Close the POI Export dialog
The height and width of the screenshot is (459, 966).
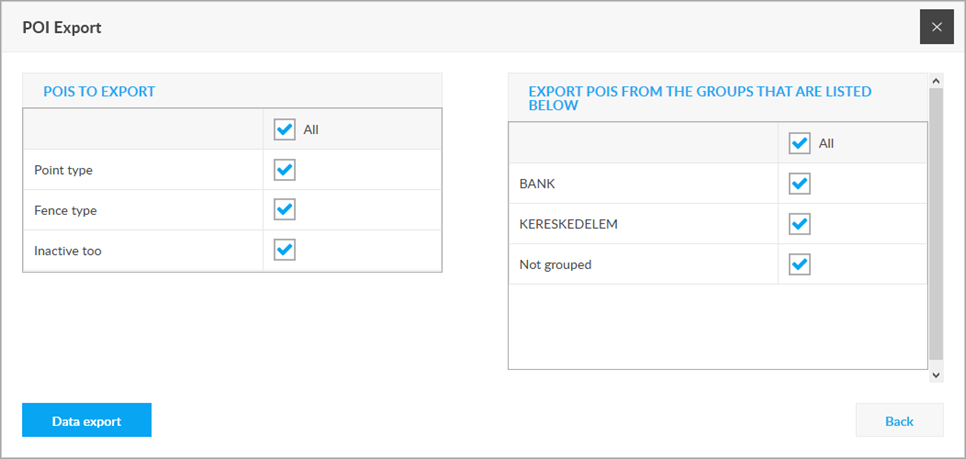point(937,27)
